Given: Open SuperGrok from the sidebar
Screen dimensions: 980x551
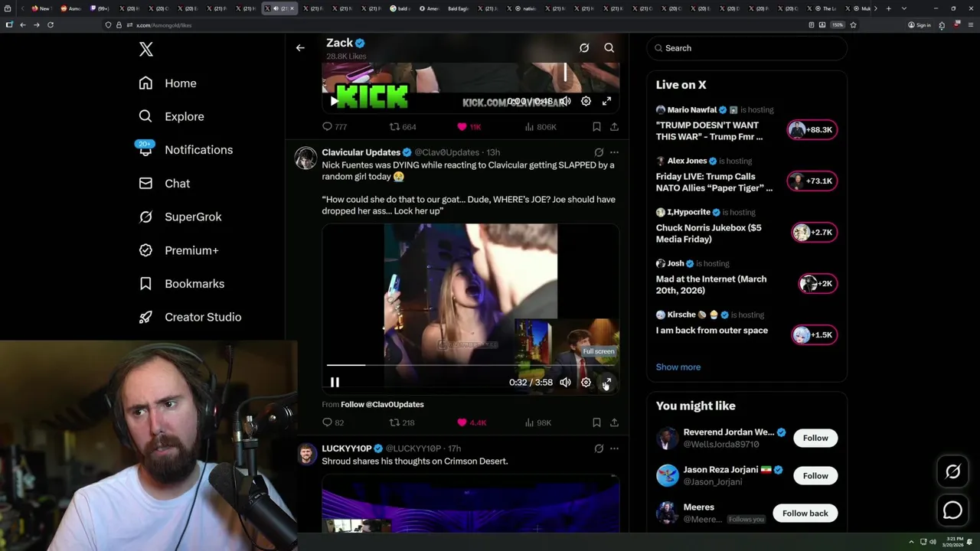Looking at the screenshot, I should 180,217.
